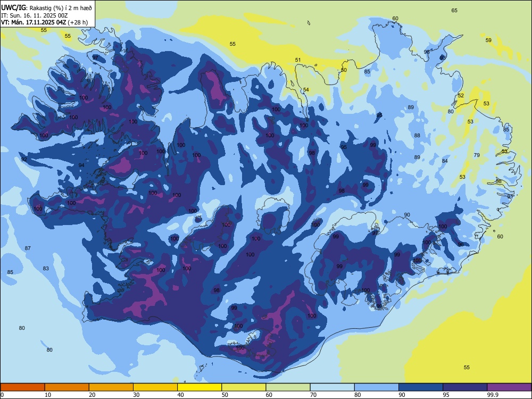Click the legend tick label '70'
Image resolution: width=532 pixels, height=399 pixels.
click(313, 395)
